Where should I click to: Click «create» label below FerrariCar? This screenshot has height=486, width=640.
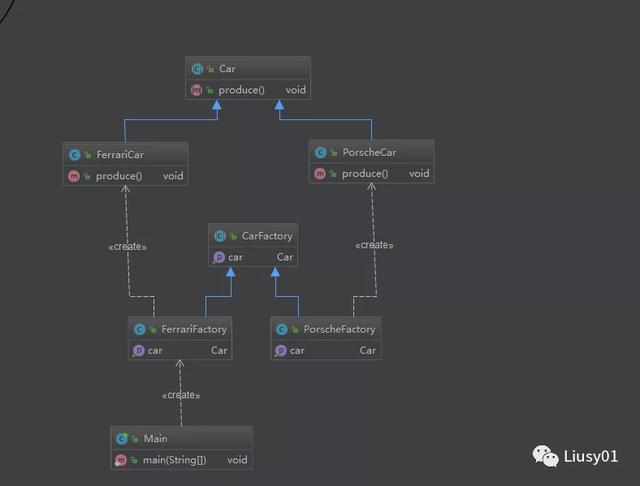click(127, 246)
